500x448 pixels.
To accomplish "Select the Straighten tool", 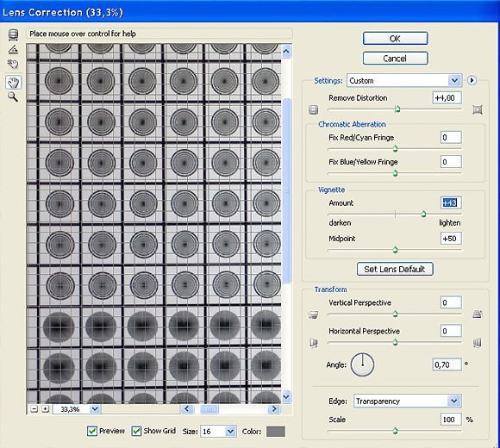I will point(13,49).
